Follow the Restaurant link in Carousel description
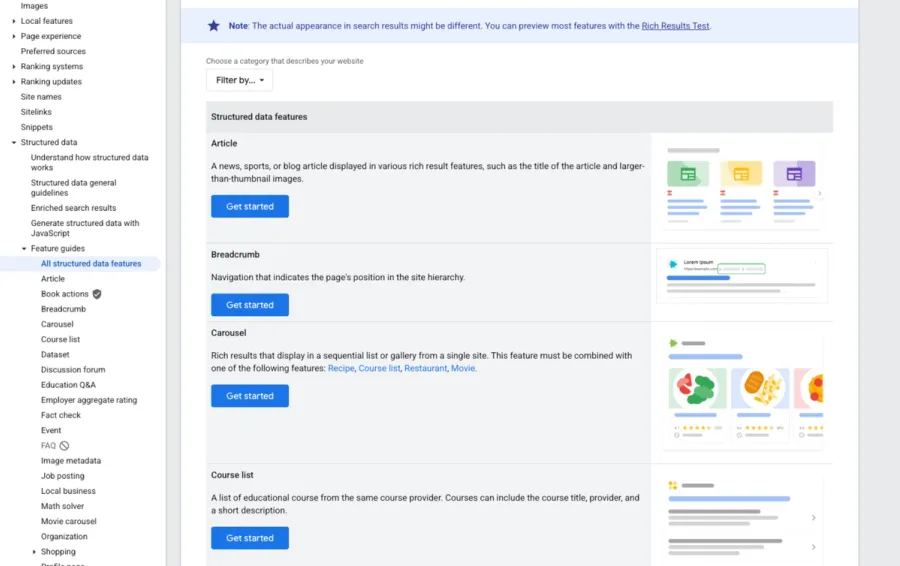 425,369
